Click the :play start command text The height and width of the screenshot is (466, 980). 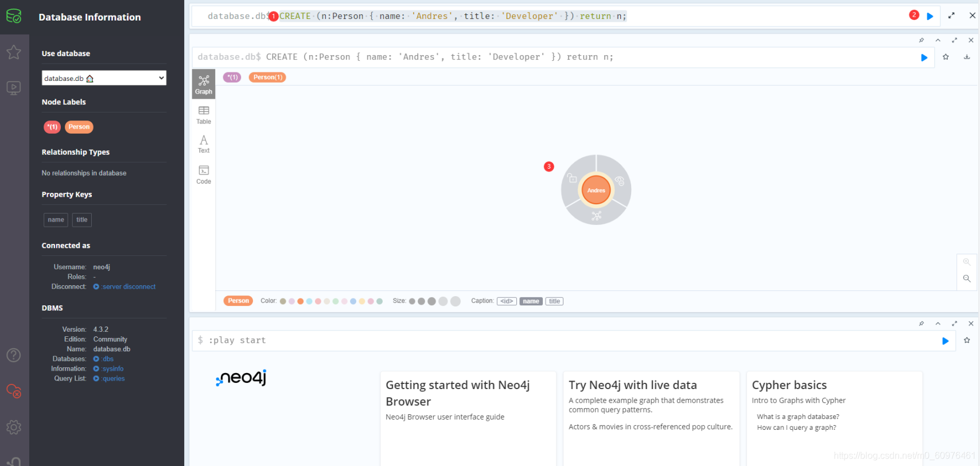[237, 340]
